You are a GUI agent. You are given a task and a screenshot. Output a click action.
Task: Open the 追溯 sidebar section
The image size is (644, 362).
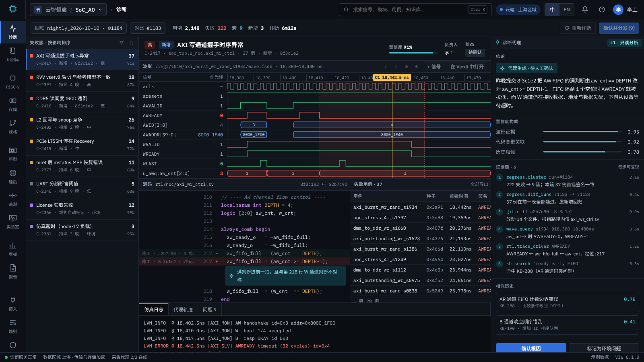click(13, 199)
